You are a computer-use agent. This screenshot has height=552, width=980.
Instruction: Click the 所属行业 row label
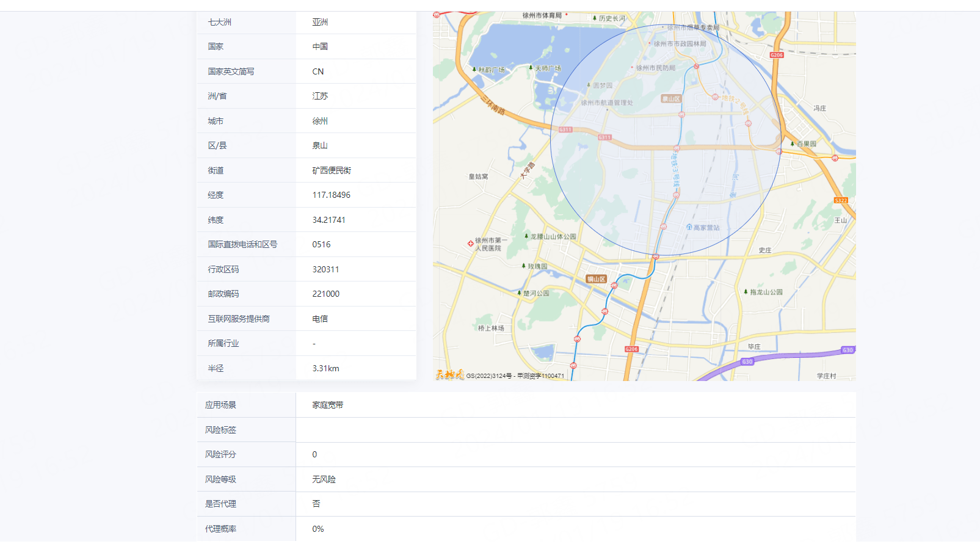[223, 343]
